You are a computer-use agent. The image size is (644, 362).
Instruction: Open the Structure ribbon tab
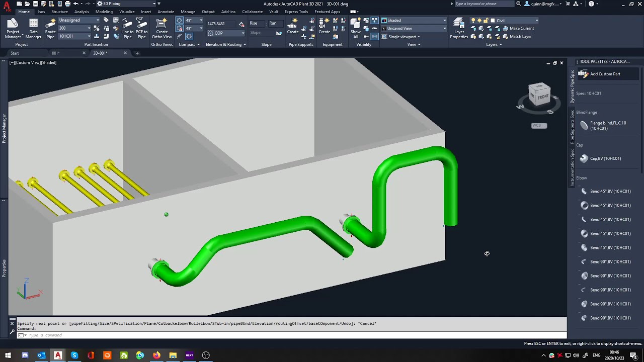click(59, 12)
